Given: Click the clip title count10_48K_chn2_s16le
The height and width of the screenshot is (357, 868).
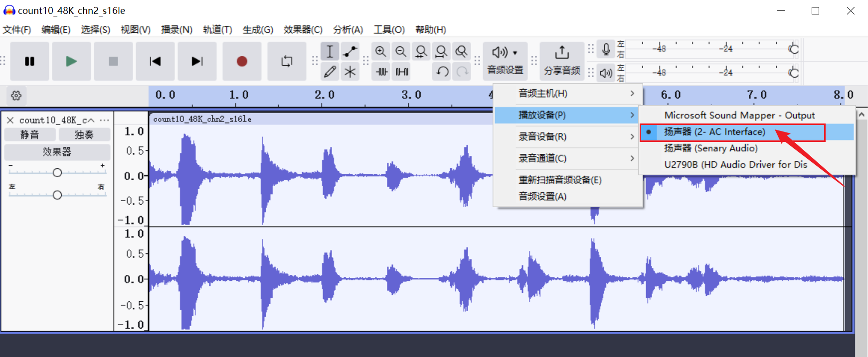Looking at the screenshot, I should [202, 119].
